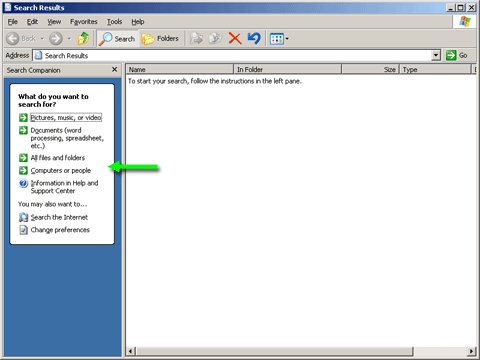
Task: Click the blue Undo arrow icon
Action: [x=254, y=38]
